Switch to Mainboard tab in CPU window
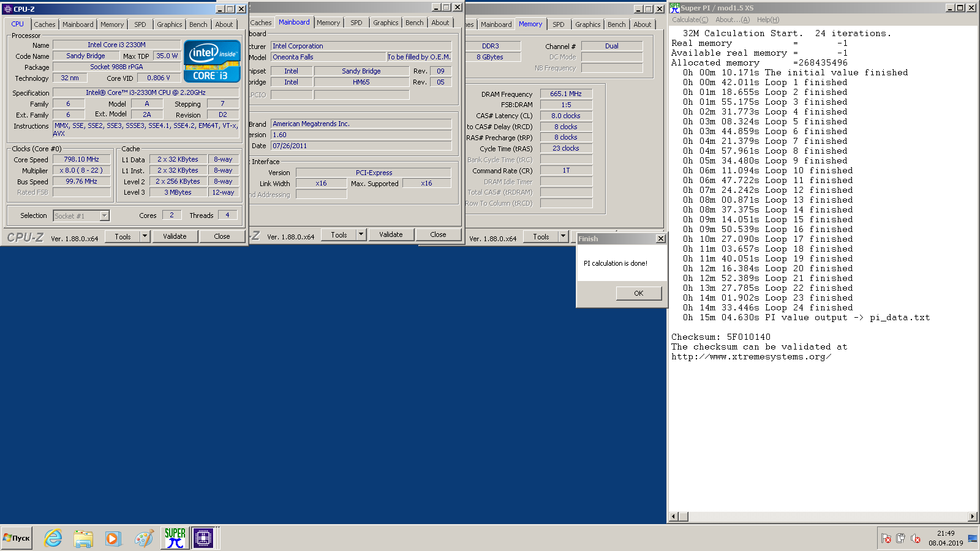 (x=78, y=24)
